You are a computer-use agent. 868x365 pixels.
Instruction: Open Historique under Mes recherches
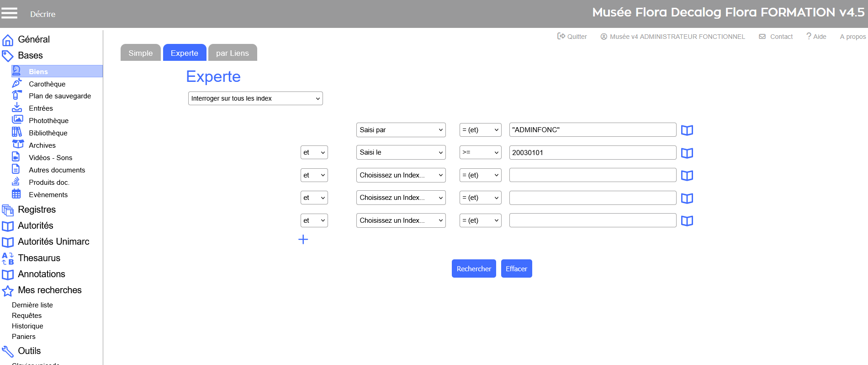click(x=27, y=326)
